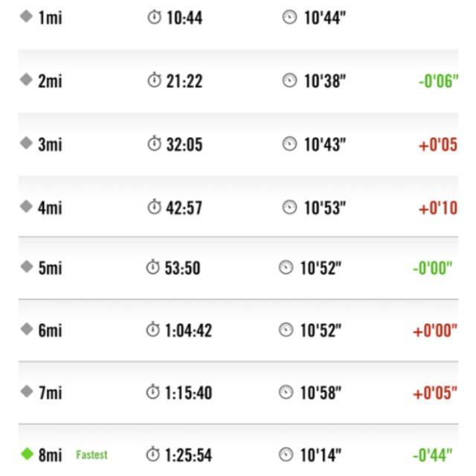This screenshot has height=476, width=476.
Task: Click the green diamond marker for 8mi
Action: coord(28,453)
